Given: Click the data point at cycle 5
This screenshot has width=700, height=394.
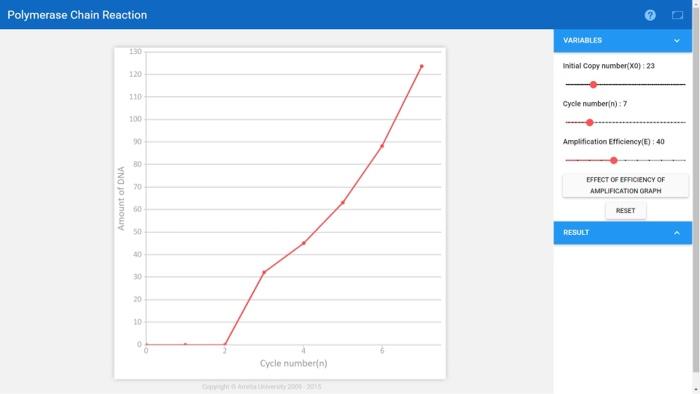Looking at the screenshot, I should point(343,203).
